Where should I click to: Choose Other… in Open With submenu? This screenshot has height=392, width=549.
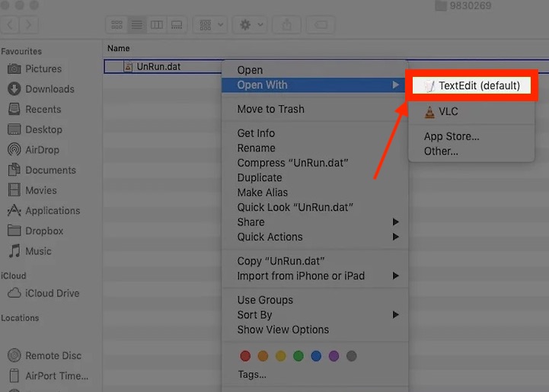pos(471,151)
